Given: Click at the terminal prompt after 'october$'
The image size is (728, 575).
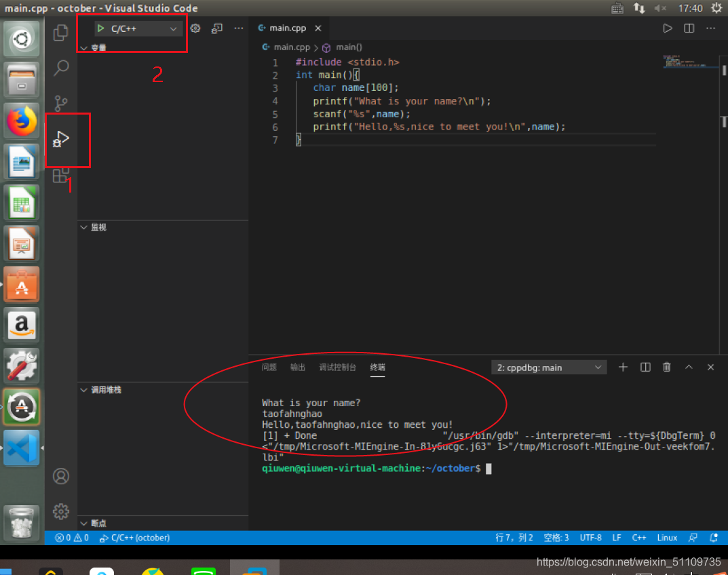Looking at the screenshot, I should click(488, 469).
